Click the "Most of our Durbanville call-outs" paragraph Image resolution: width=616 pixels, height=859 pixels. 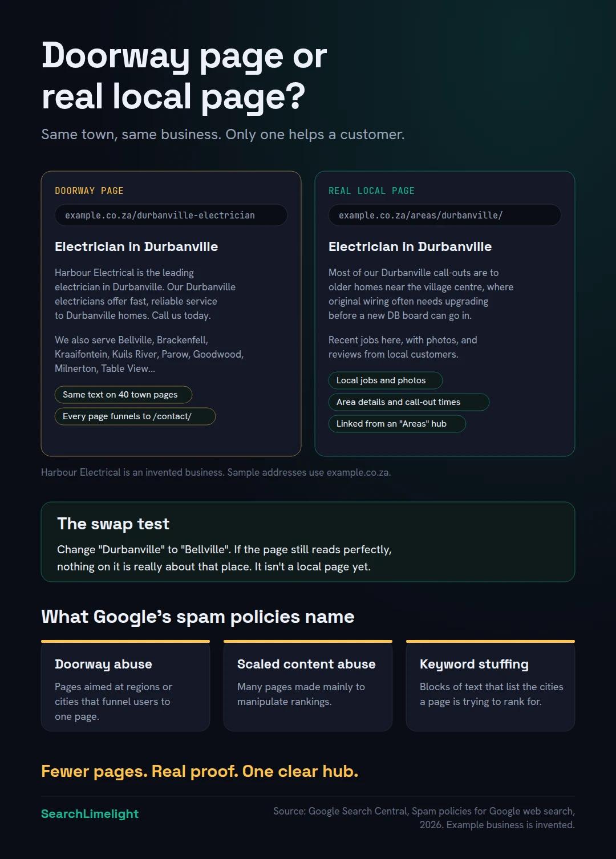tap(421, 294)
